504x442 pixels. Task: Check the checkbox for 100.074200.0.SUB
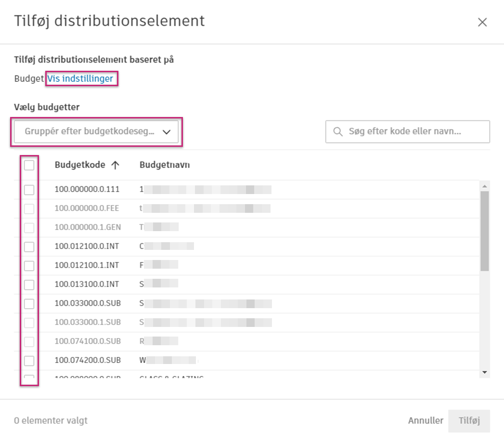pos(29,360)
